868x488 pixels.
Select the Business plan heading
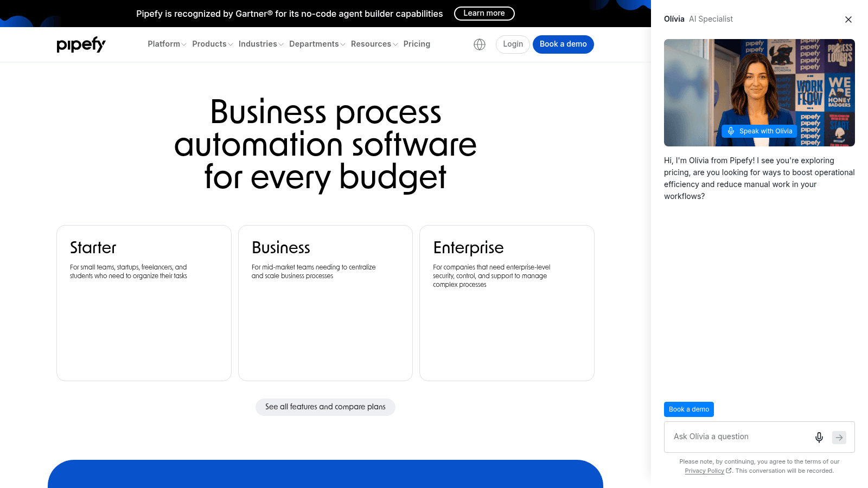(x=281, y=248)
